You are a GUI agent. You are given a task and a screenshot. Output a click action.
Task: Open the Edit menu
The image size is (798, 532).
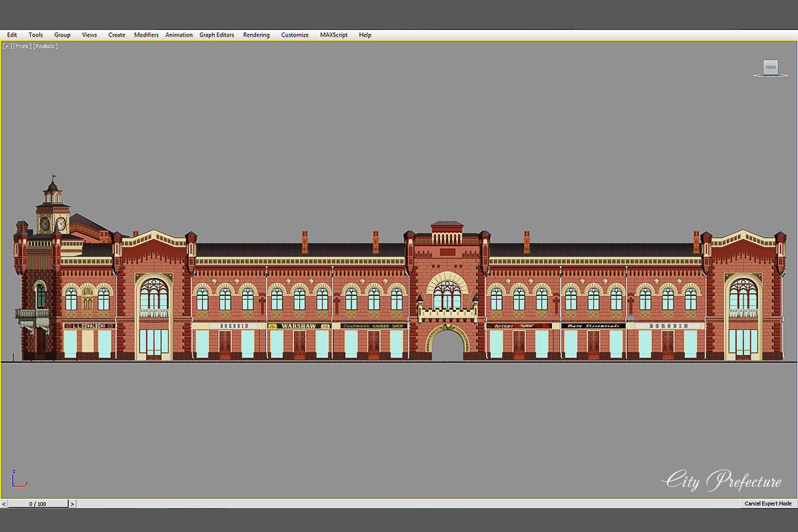click(12, 35)
